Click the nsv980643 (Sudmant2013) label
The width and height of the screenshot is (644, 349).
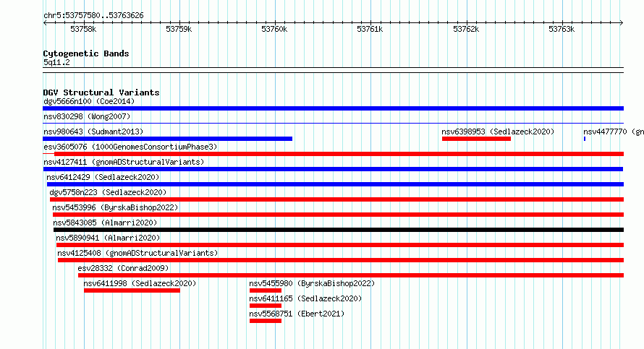click(93, 132)
